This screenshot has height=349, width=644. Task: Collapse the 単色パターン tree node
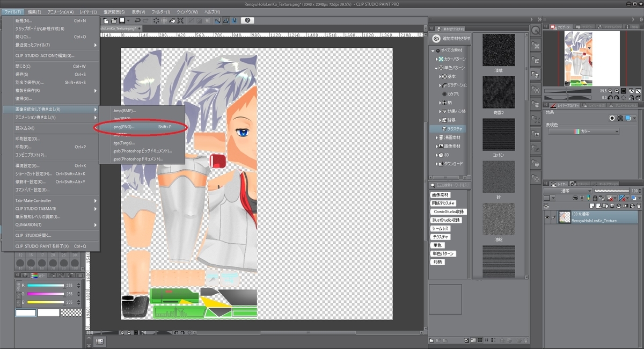click(436, 68)
